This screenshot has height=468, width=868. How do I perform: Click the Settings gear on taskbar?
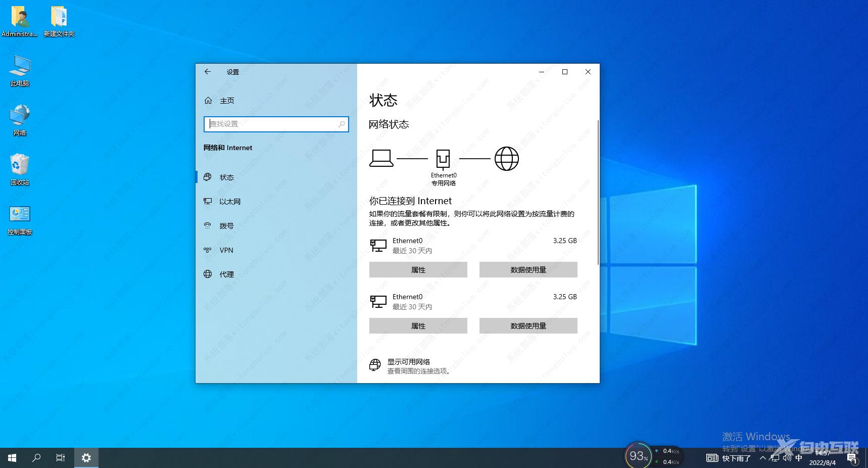pyautogui.click(x=86, y=458)
